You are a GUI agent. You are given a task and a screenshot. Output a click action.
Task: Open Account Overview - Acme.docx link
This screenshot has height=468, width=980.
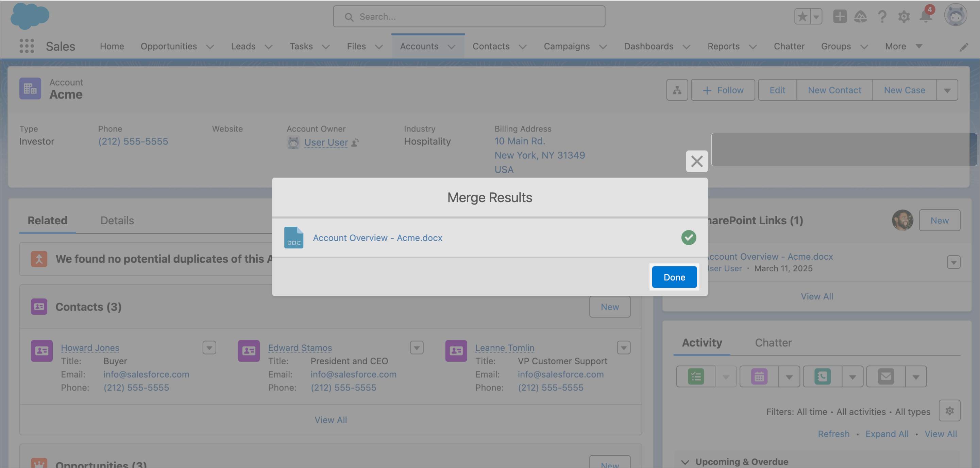[377, 238]
